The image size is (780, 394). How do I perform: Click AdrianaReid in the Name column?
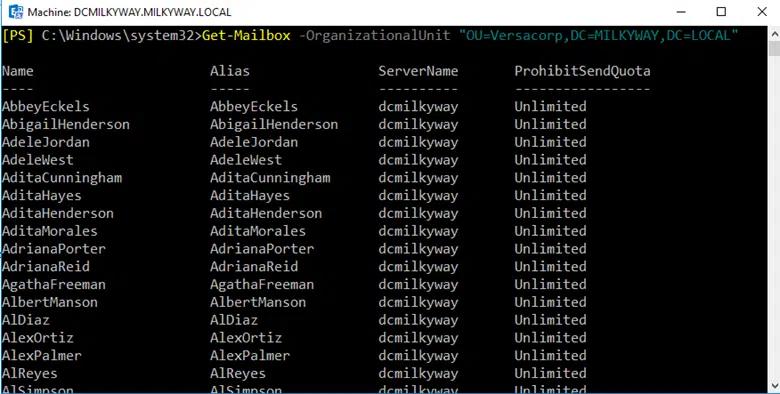[46, 267]
